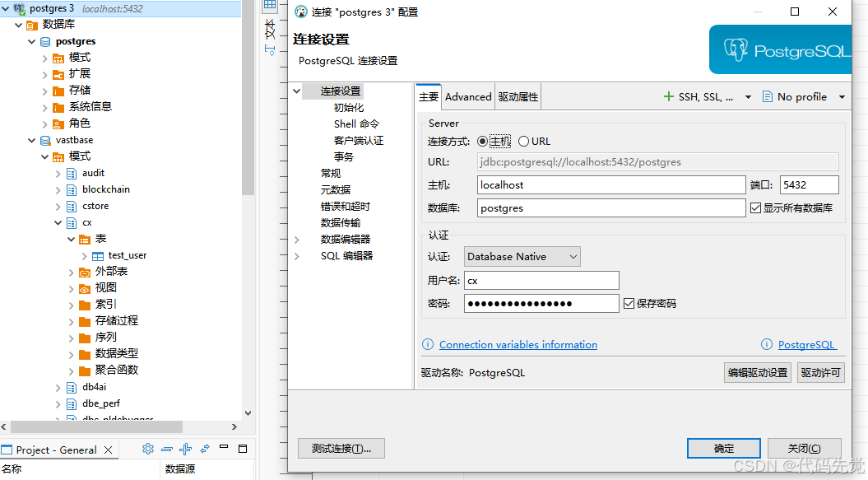This screenshot has width=868, height=480.
Task: Select 错误和超时 in settings tree
Action: point(346,207)
